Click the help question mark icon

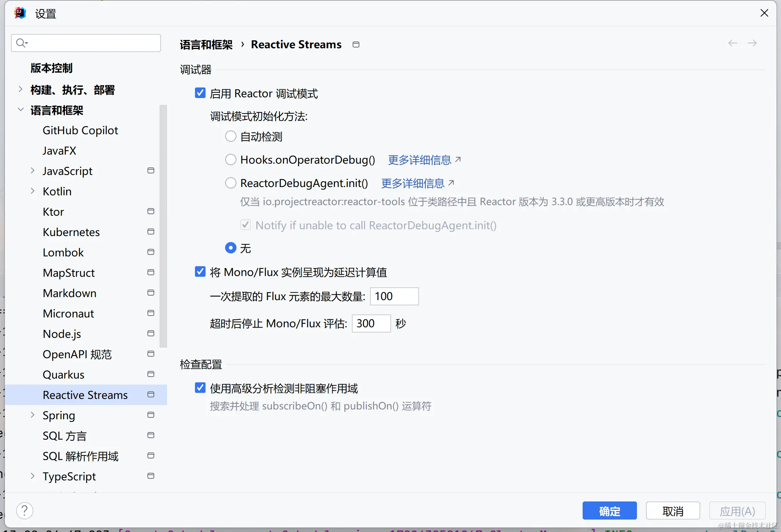point(25,511)
